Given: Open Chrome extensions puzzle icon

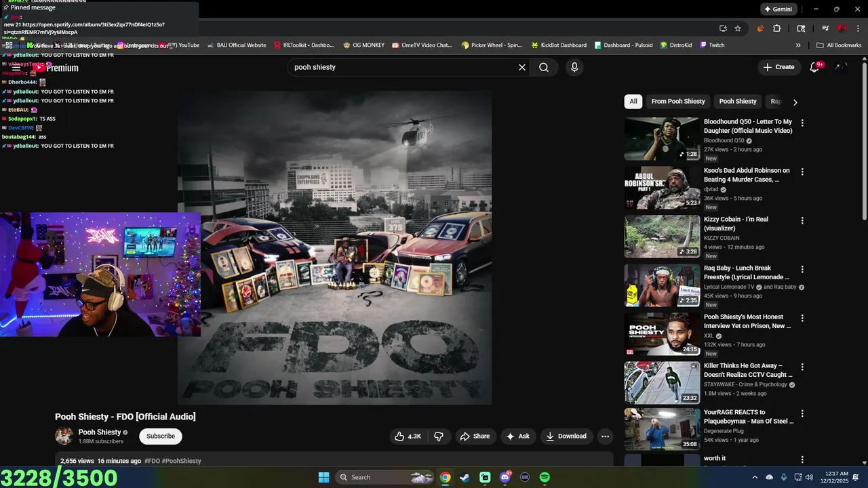Looking at the screenshot, I should click(x=777, y=28).
